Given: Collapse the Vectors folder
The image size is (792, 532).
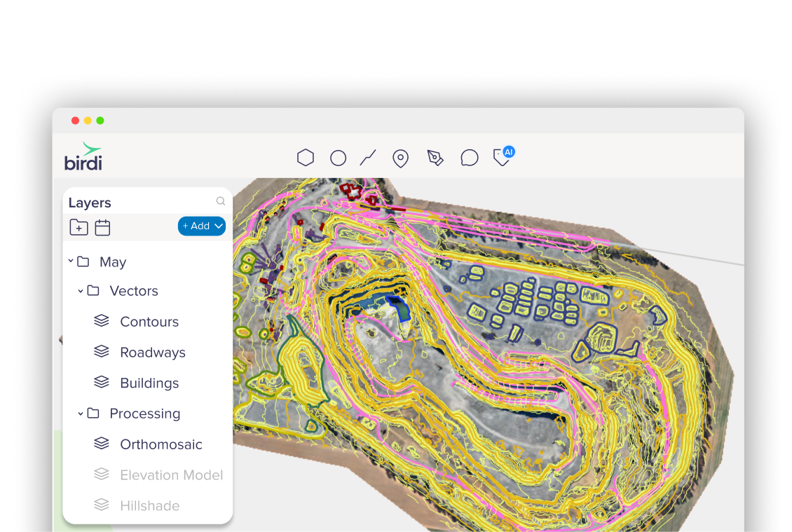Looking at the screenshot, I should [x=81, y=290].
